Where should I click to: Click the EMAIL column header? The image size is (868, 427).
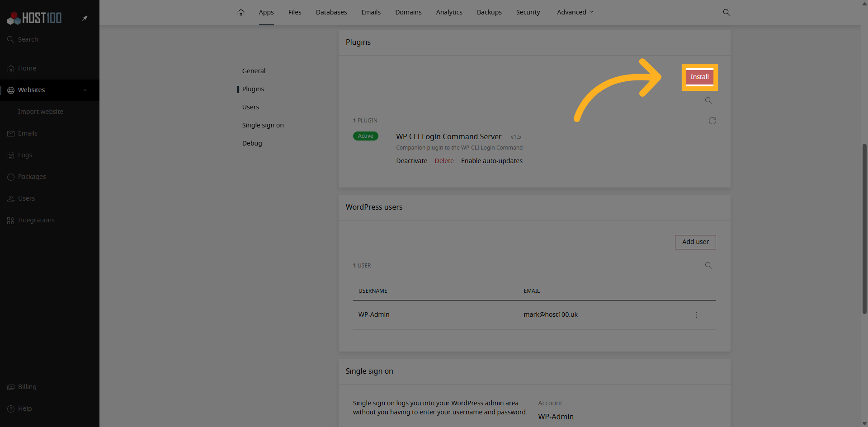[x=532, y=291]
